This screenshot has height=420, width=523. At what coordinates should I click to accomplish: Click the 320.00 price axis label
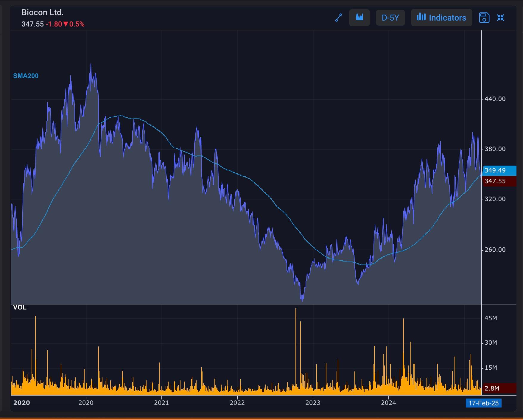point(495,199)
